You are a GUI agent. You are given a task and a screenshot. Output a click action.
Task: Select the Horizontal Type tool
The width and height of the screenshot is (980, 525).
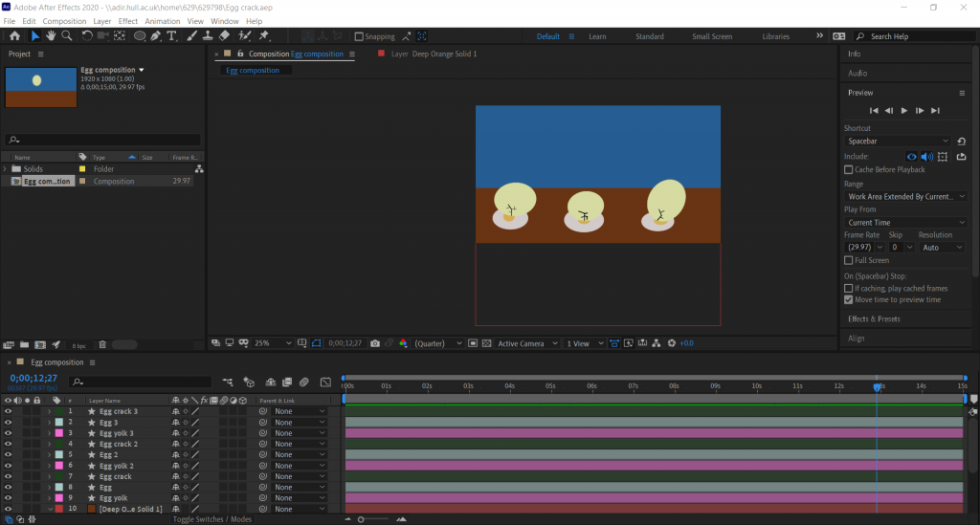[x=172, y=35]
